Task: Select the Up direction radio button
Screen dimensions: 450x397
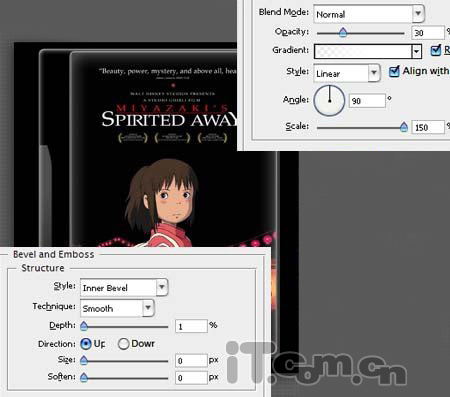Action: 86,344
